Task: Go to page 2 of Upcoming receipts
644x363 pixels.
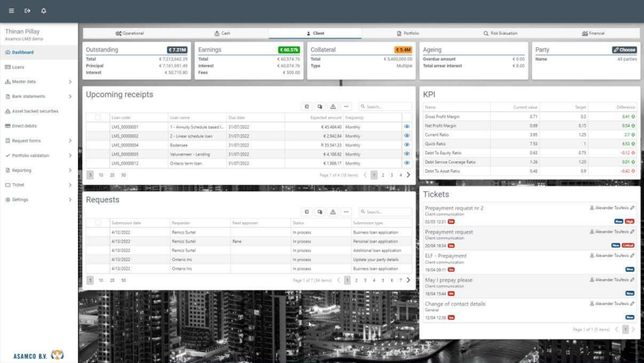Action: point(383,175)
